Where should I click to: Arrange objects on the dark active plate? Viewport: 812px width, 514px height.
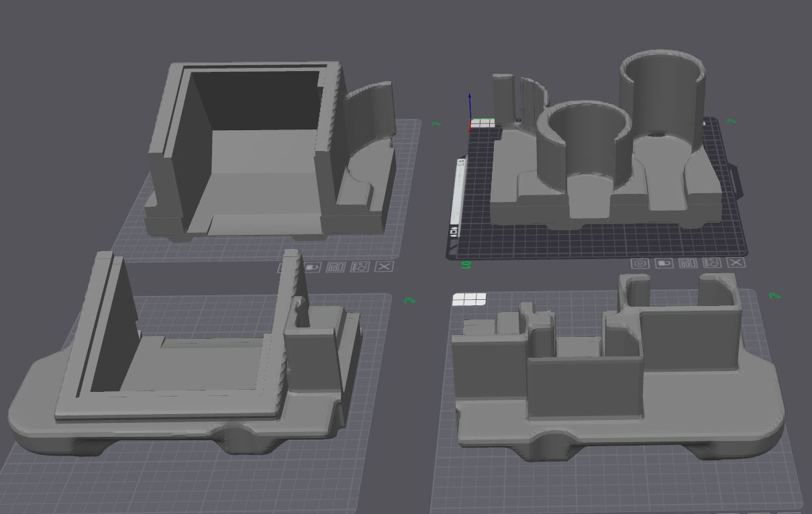pyautogui.click(x=688, y=263)
